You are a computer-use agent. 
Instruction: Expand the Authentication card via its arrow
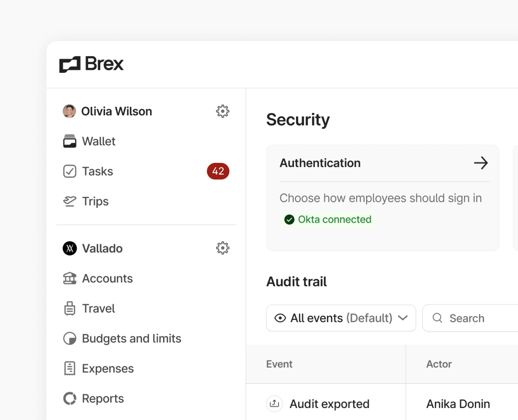tap(481, 163)
